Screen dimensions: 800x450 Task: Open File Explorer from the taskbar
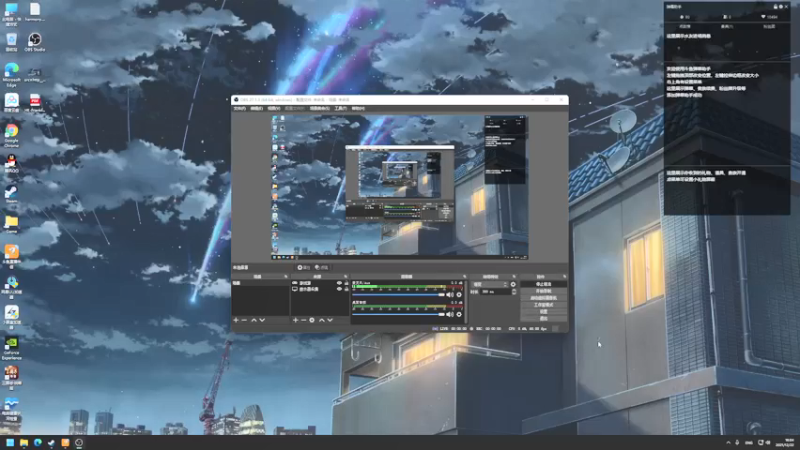pyautogui.click(x=23, y=442)
